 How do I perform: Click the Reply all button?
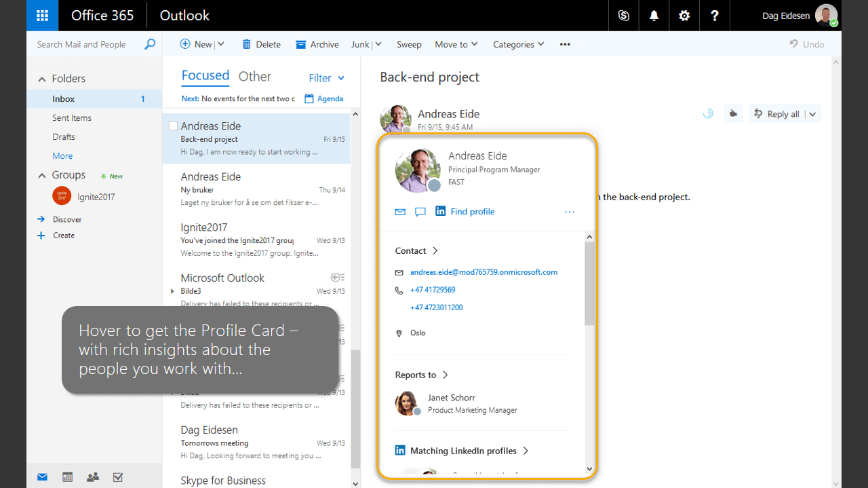(x=780, y=113)
